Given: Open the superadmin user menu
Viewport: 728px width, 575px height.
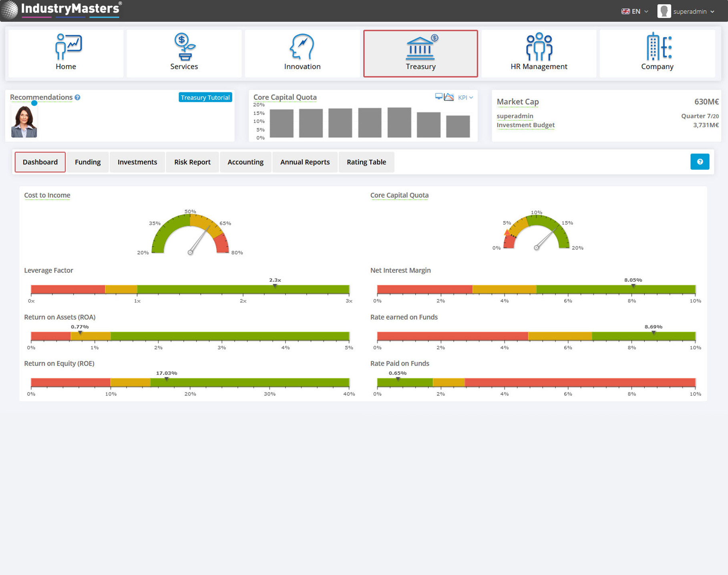Looking at the screenshot, I should [686, 11].
